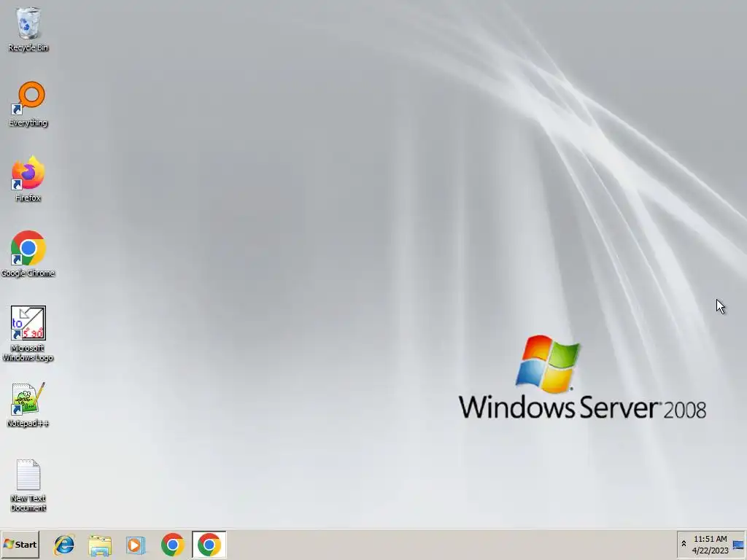The image size is (747, 560).
Task: Select the Google Chrome desktop shortcut
Action: (28, 254)
